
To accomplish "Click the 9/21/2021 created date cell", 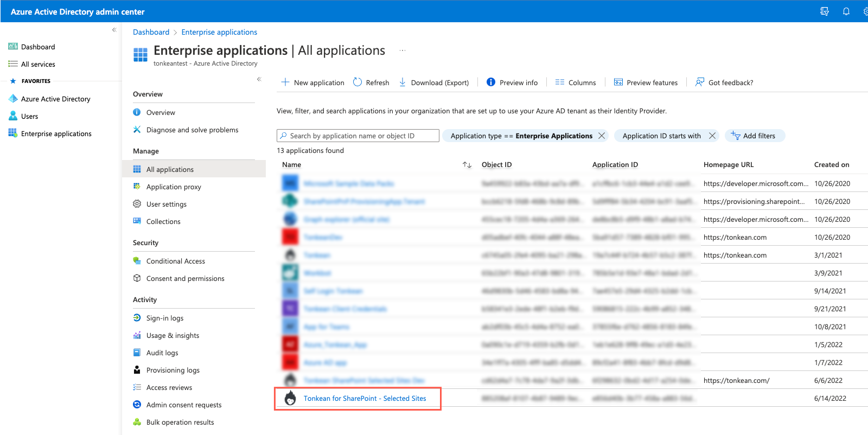I will (x=830, y=309).
